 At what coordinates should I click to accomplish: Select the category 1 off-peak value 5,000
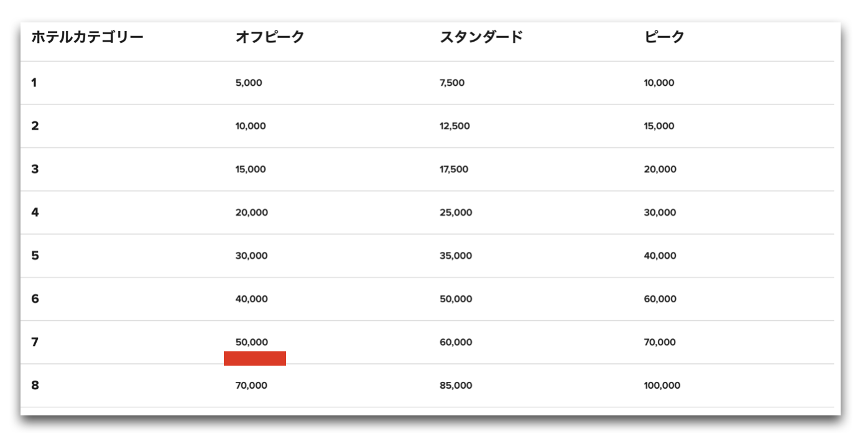tap(249, 83)
